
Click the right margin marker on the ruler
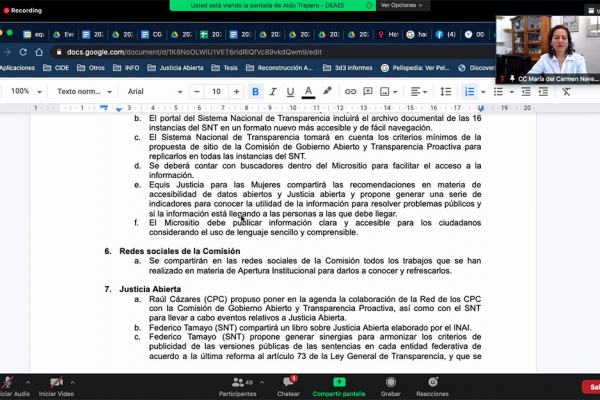point(481,109)
